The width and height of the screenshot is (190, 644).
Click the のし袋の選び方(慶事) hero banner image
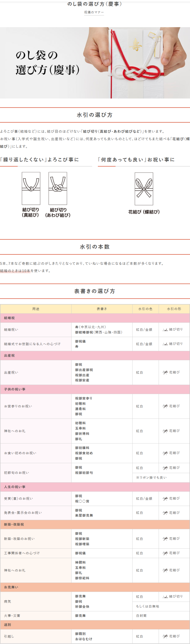click(95, 63)
